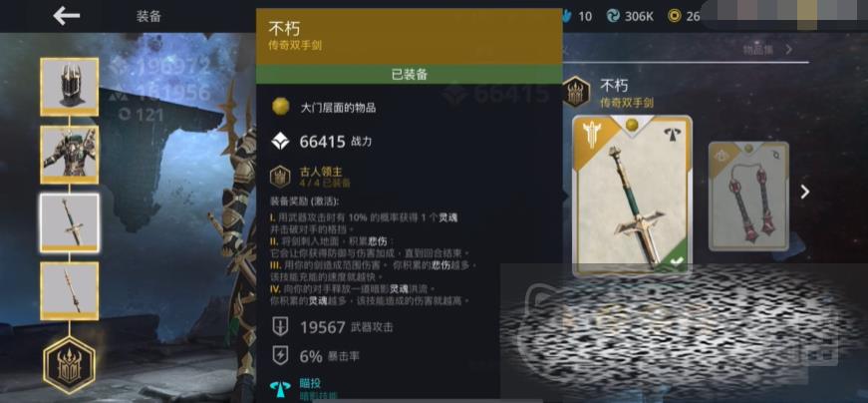868x403 pixels.
Task: Open the hexagonal set emblem at sidebar bottom
Action: pos(69,364)
